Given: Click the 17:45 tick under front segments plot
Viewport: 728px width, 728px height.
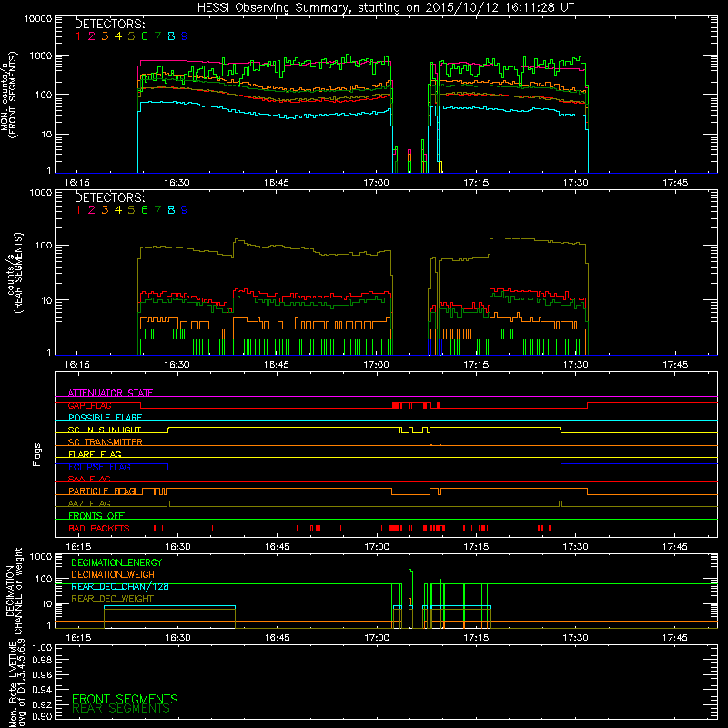Looking at the screenshot, I should tap(675, 183).
